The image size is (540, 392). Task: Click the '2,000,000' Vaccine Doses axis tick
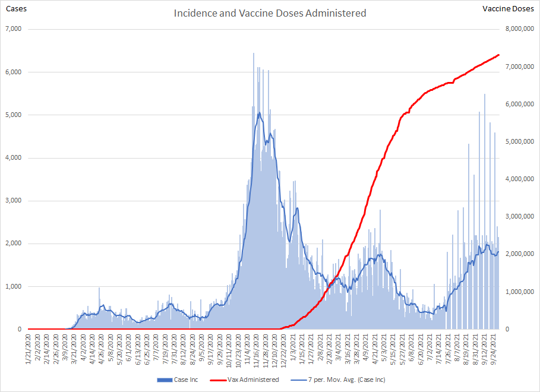(520, 254)
